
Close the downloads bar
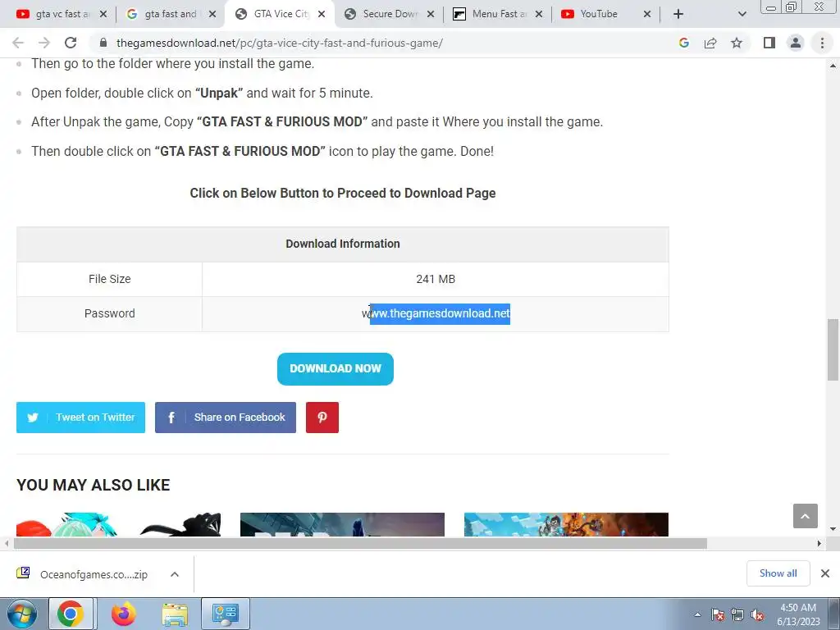click(825, 573)
